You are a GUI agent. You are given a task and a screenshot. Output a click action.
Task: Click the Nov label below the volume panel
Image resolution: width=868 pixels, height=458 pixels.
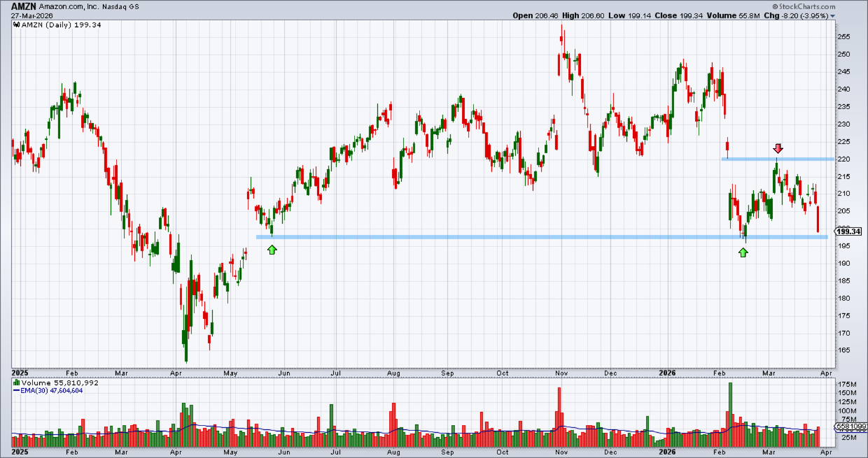561,452
